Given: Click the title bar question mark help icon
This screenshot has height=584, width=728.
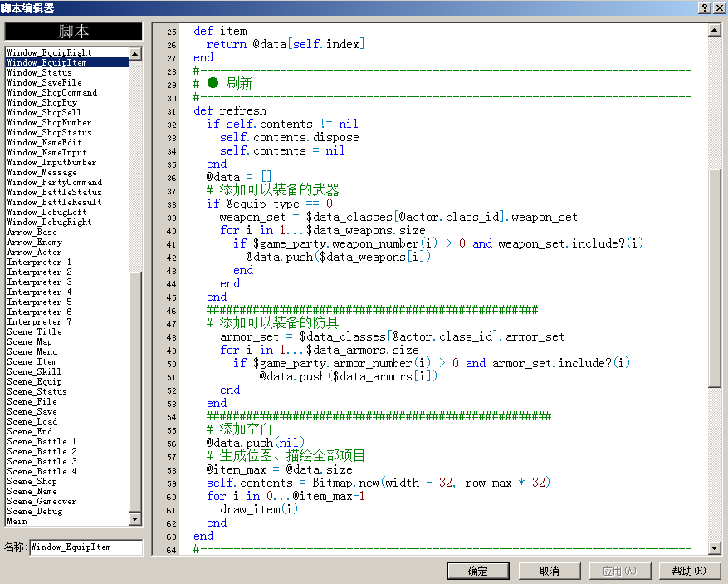Looking at the screenshot, I should (704, 7).
